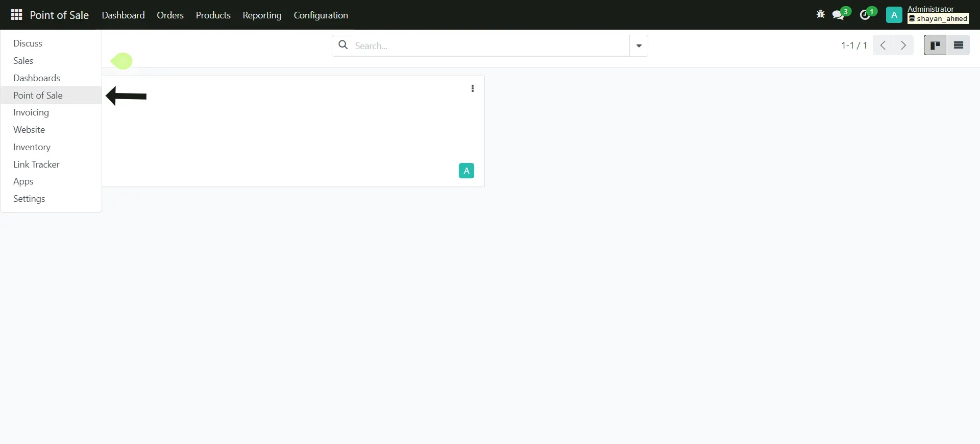Image resolution: width=980 pixels, height=444 pixels.
Task: Expand the search options dropdown arrow
Action: click(x=639, y=46)
